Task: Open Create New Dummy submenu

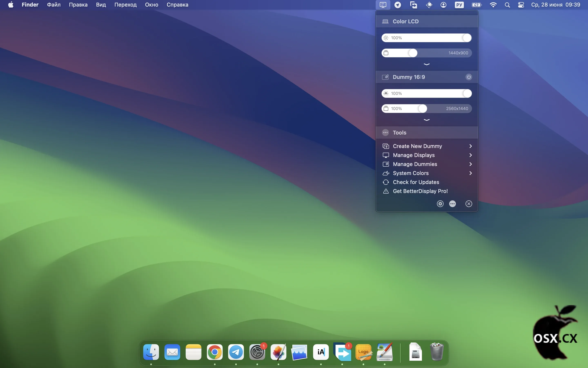Action: pos(427,146)
